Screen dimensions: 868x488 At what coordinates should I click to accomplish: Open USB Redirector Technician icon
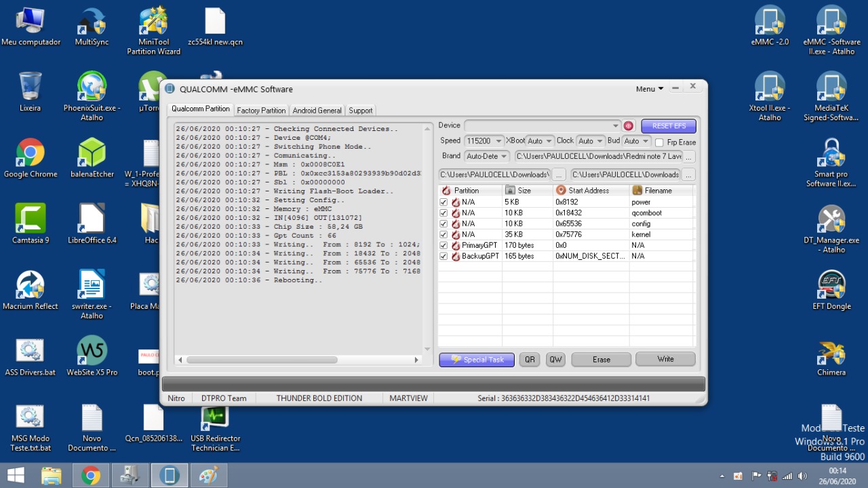click(216, 428)
